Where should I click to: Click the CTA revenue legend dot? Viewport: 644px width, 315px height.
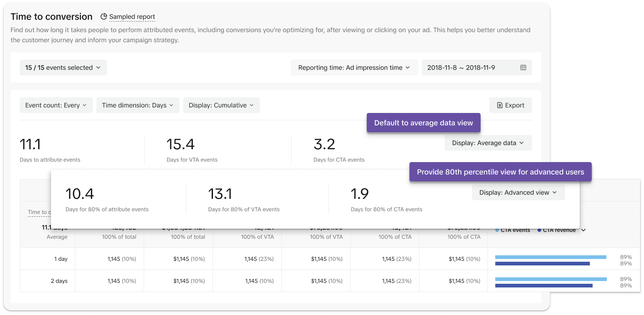[539, 230]
